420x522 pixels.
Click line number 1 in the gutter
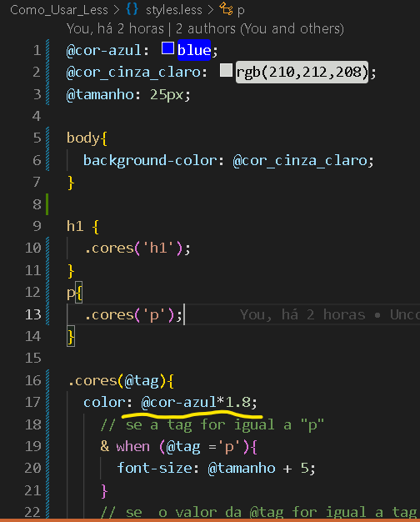pyautogui.click(x=37, y=50)
